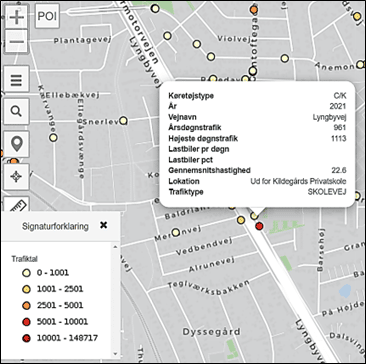
Task: Zoom in with the plus button
Action: pos(16,17)
